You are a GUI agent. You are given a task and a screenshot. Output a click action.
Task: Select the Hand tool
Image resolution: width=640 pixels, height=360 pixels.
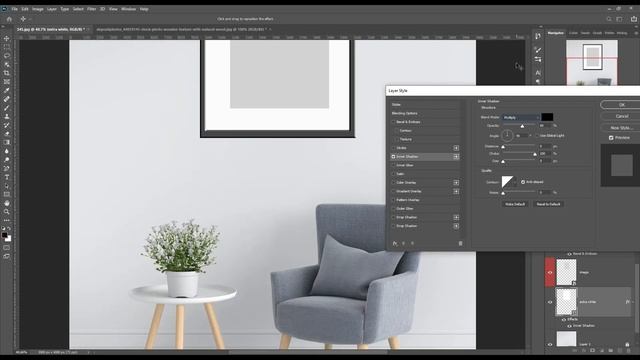(7, 203)
